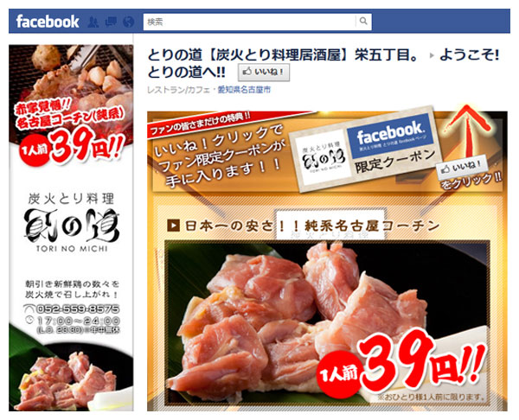
Task: Open the 愛知県名古屋市 location link
Action: click(244, 90)
